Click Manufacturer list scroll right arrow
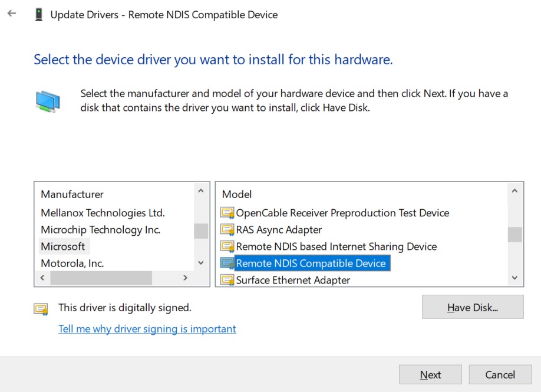Screen dimensions: 541x392 [185, 278]
